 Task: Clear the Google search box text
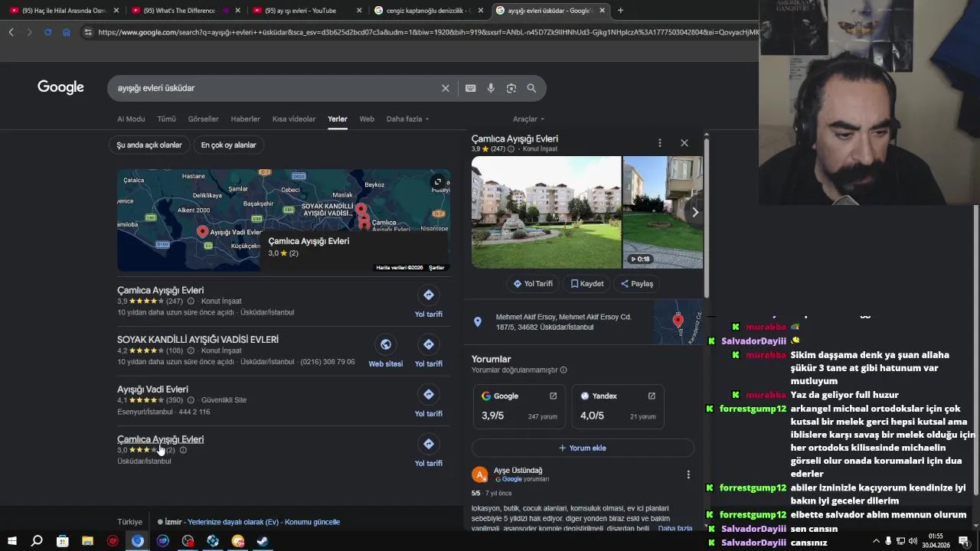click(x=445, y=88)
